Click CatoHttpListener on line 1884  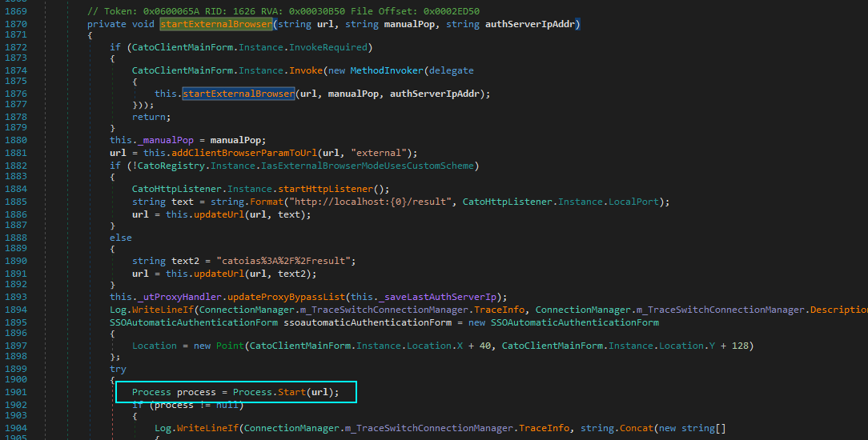pyautogui.click(x=177, y=189)
